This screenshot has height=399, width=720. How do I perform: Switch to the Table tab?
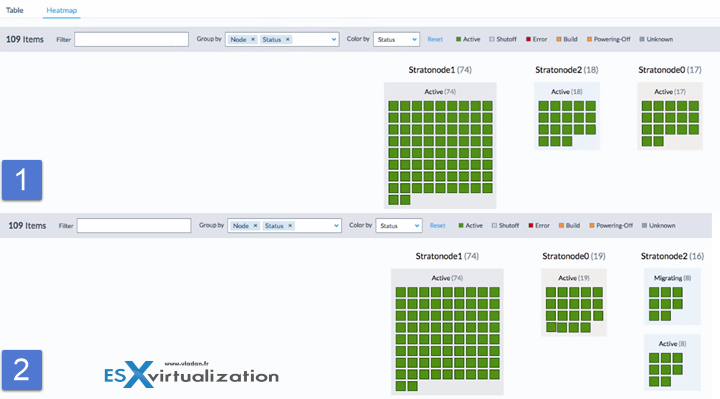(15, 10)
